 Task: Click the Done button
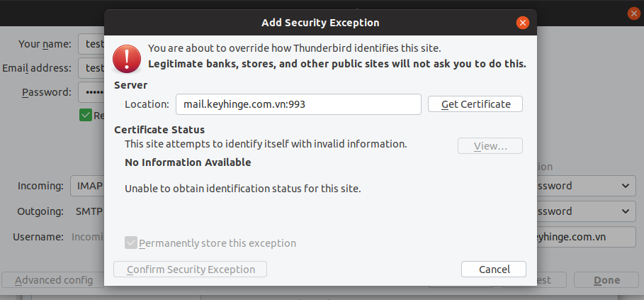(606, 280)
